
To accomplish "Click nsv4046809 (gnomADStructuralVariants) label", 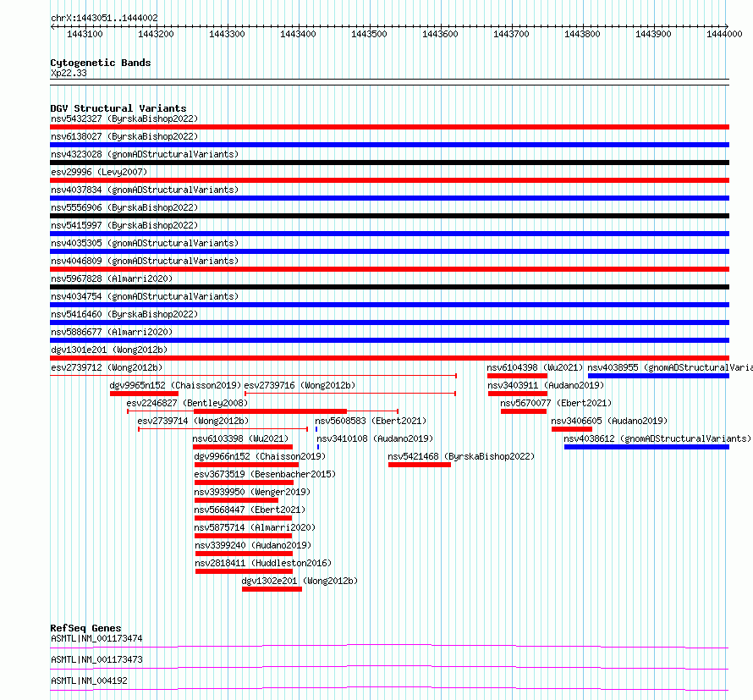I will 145,261.
